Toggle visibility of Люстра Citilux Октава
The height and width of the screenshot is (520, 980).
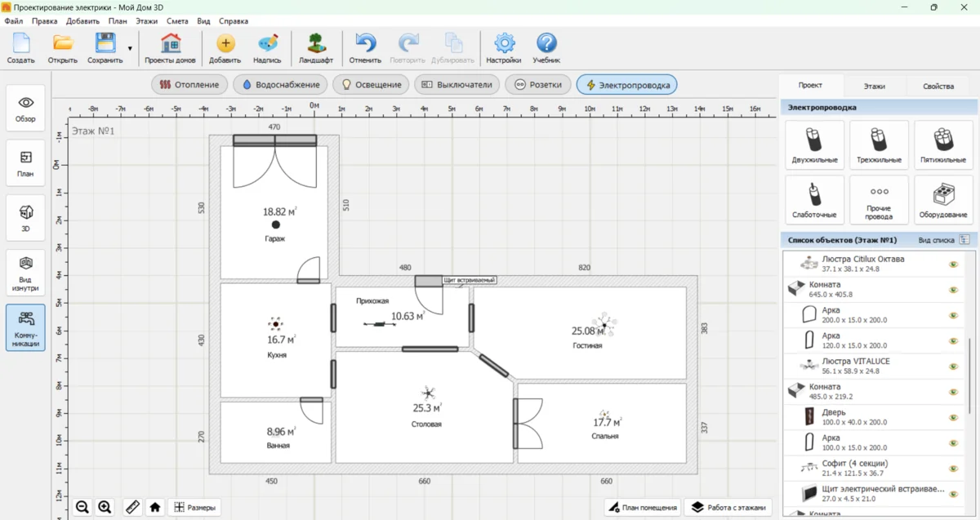[x=953, y=264]
